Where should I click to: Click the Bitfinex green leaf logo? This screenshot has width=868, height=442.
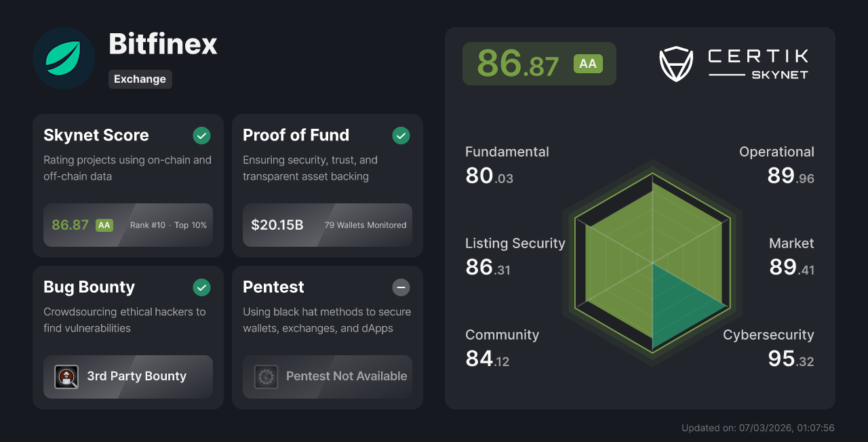click(x=64, y=58)
